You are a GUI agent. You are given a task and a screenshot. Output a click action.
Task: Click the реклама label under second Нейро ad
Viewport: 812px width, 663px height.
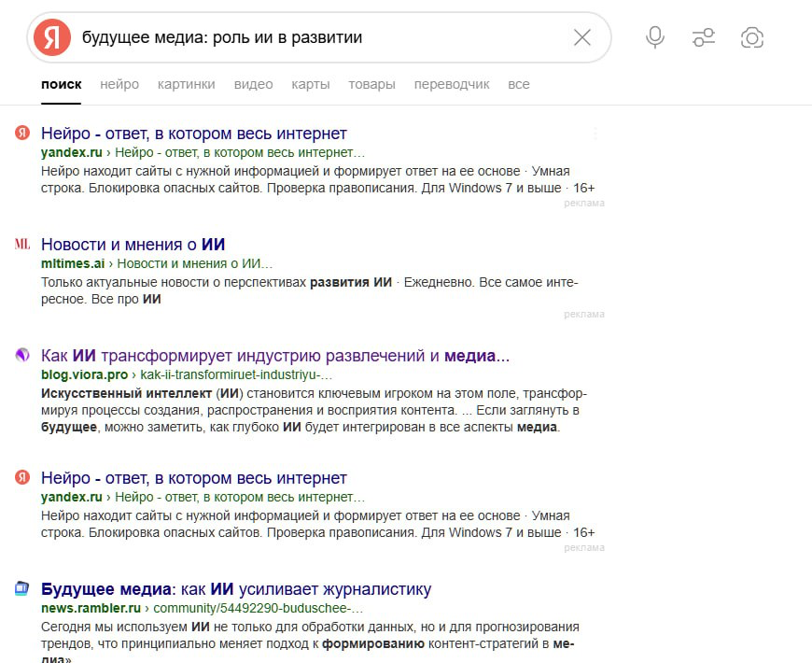pos(583,547)
